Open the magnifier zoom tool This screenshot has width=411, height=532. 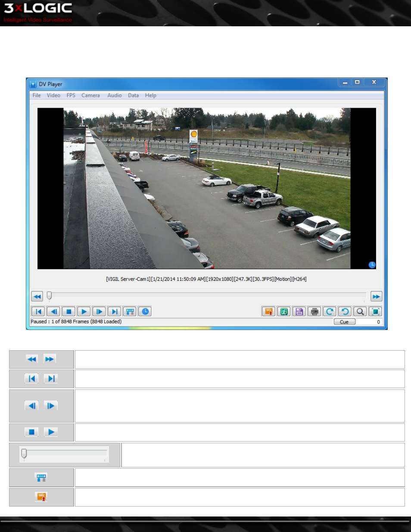(x=360, y=311)
